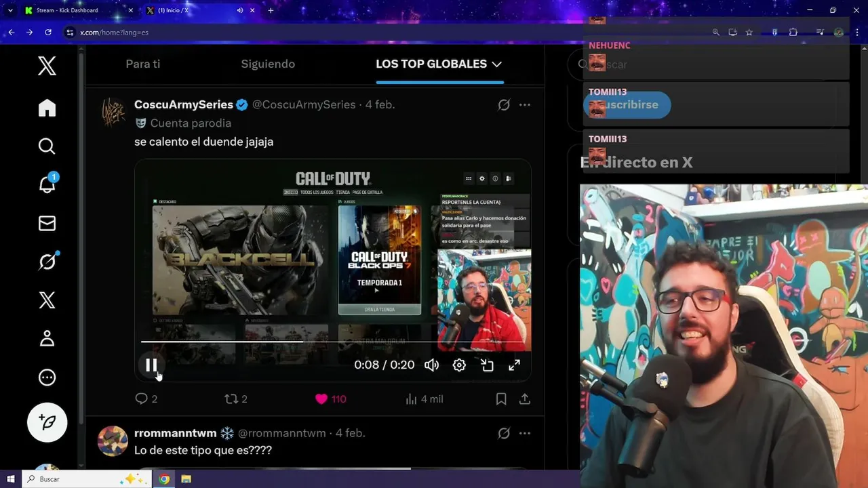This screenshot has width=868, height=488.
Task: Open Chrome three-dot menu
Action: click(859, 32)
